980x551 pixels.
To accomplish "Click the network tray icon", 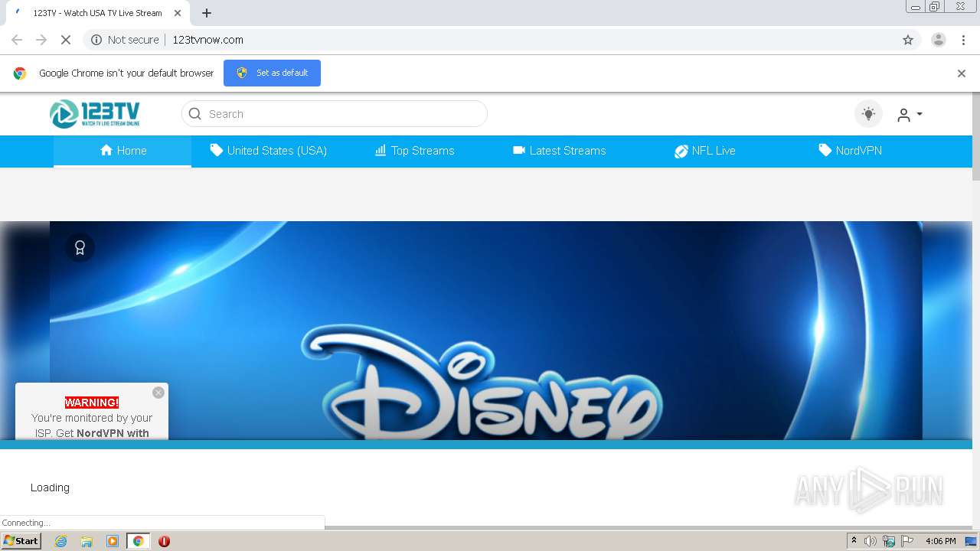I will (x=889, y=541).
